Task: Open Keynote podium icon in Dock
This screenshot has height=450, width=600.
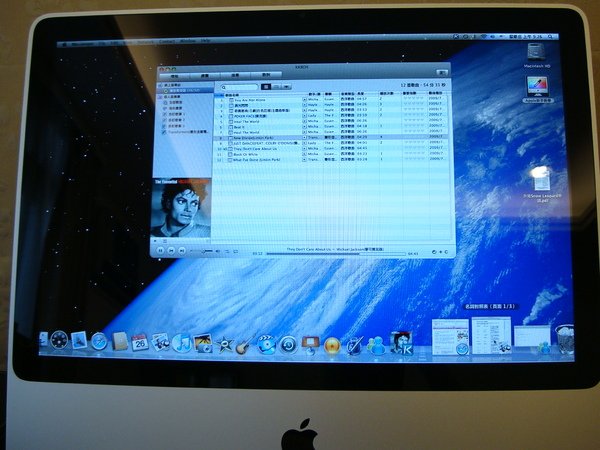Action: [x=310, y=346]
